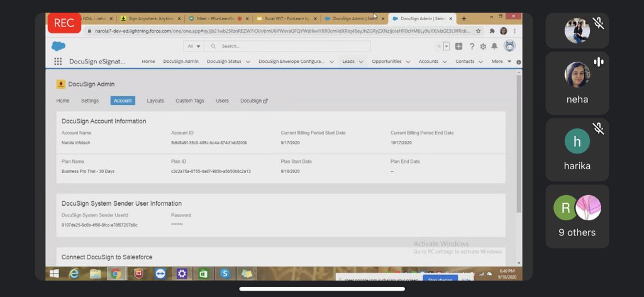
Task: Open the More navigation dropdown
Action: click(x=501, y=62)
